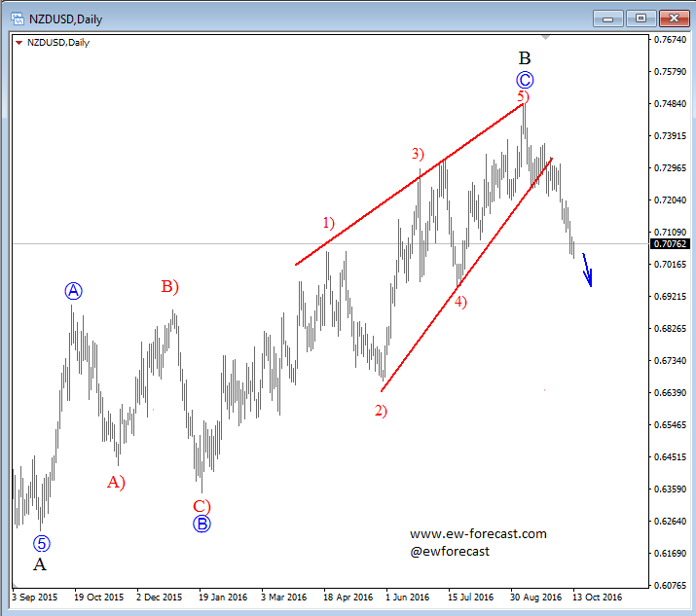Expand the red triangle next to NZDUSD,Daily

tap(18, 43)
